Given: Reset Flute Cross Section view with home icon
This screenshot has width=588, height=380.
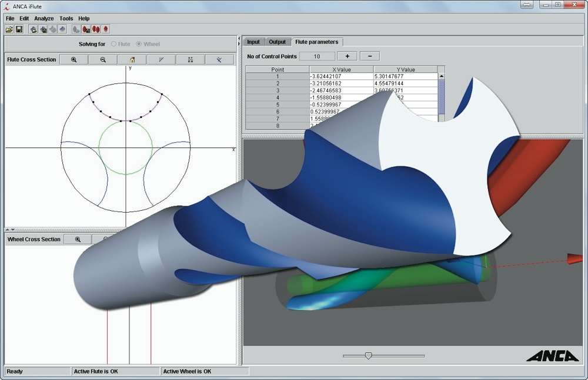Looking at the screenshot, I should 132,59.
